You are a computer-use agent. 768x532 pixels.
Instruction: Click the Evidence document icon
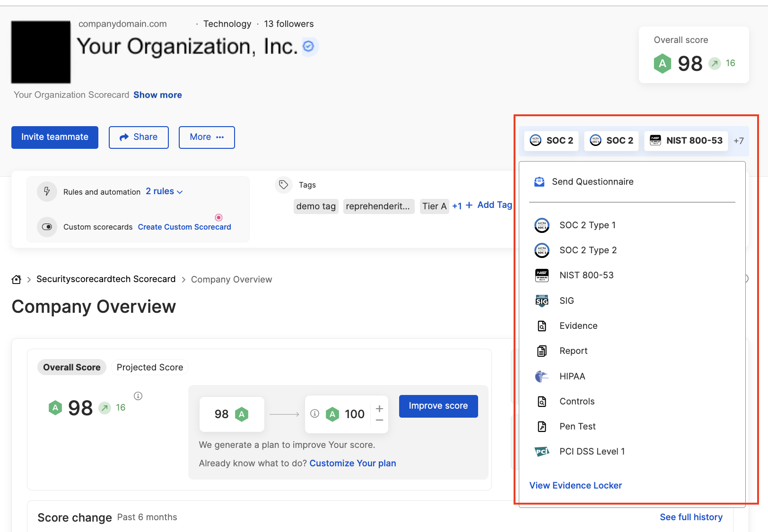coord(542,326)
